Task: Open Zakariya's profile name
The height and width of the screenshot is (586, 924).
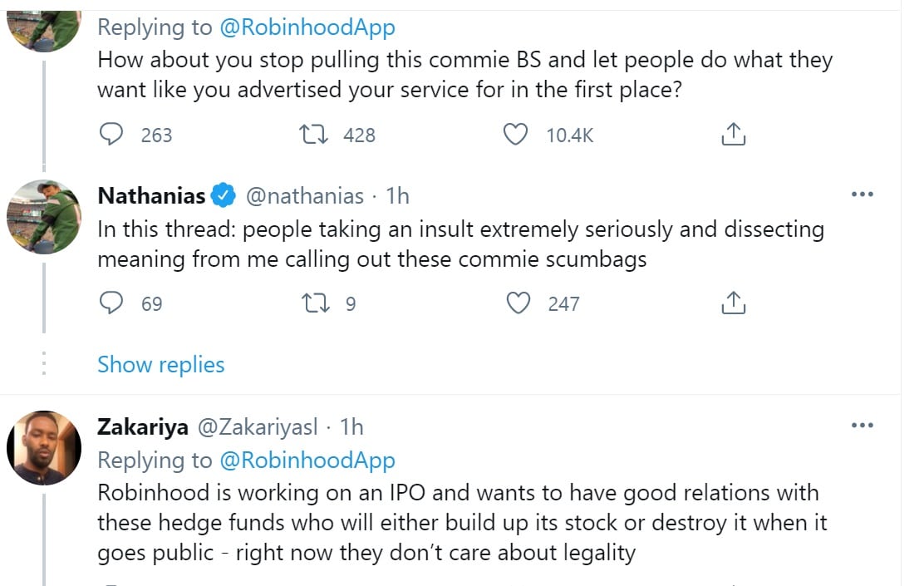Action: point(142,426)
